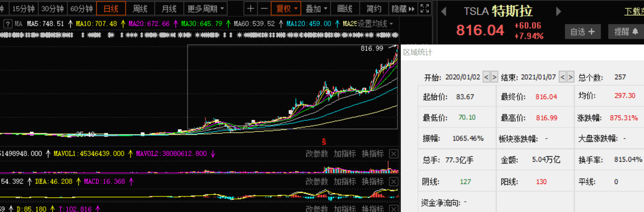Screen dimensions: 644x212
Task: Switch to the 60分钟 period
Action: coord(81,8)
